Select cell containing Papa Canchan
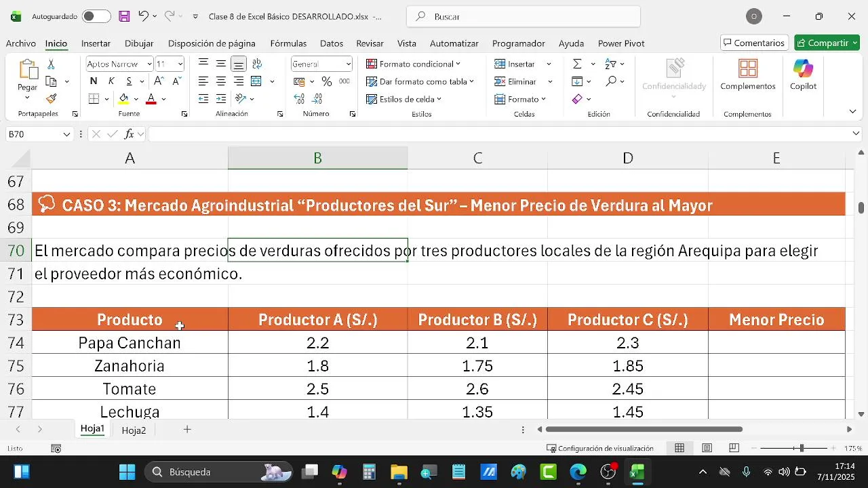Viewport: 868px width, 488px height. click(x=130, y=343)
